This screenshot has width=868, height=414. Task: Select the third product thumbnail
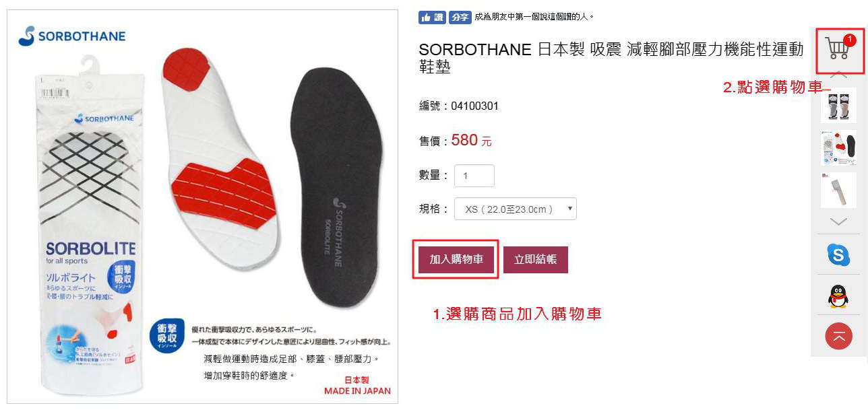click(838, 191)
